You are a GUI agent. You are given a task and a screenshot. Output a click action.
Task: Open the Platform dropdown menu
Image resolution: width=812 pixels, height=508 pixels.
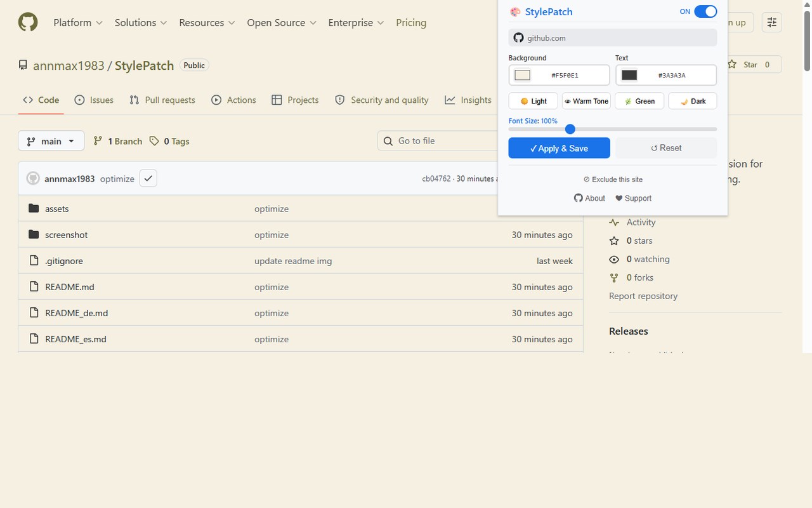(78, 22)
